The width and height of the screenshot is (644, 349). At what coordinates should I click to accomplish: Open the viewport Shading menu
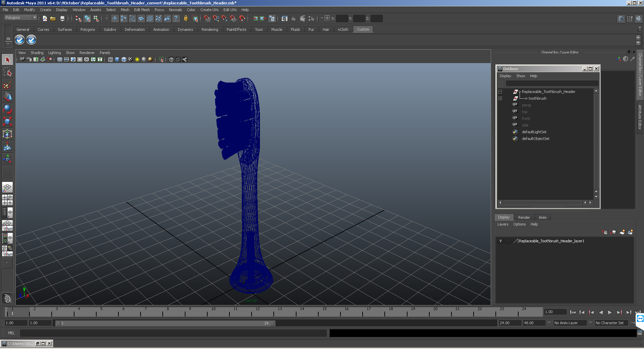pyautogui.click(x=37, y=53)
